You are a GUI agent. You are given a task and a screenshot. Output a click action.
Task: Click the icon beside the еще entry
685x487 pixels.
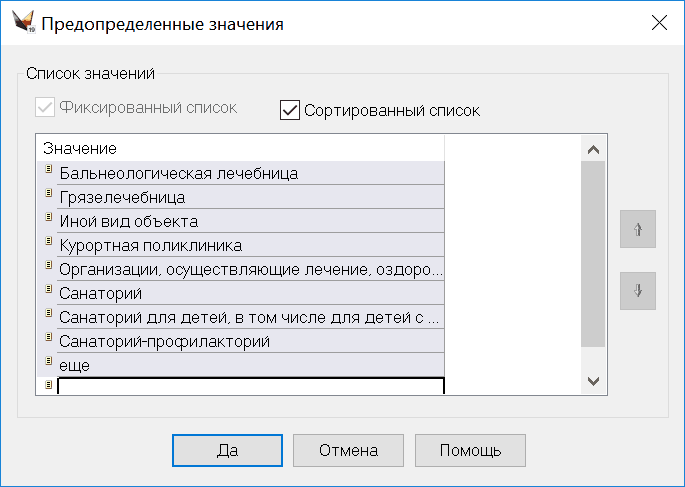tap(48, 364)
